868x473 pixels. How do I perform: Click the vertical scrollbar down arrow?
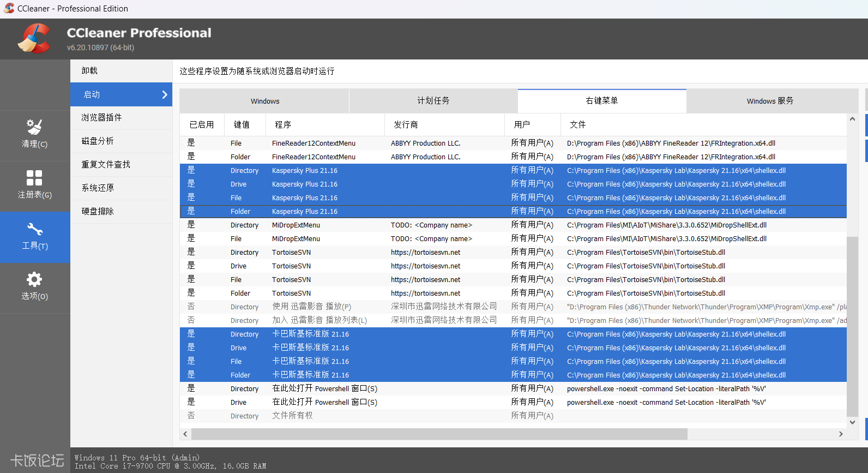click(852, 422)
